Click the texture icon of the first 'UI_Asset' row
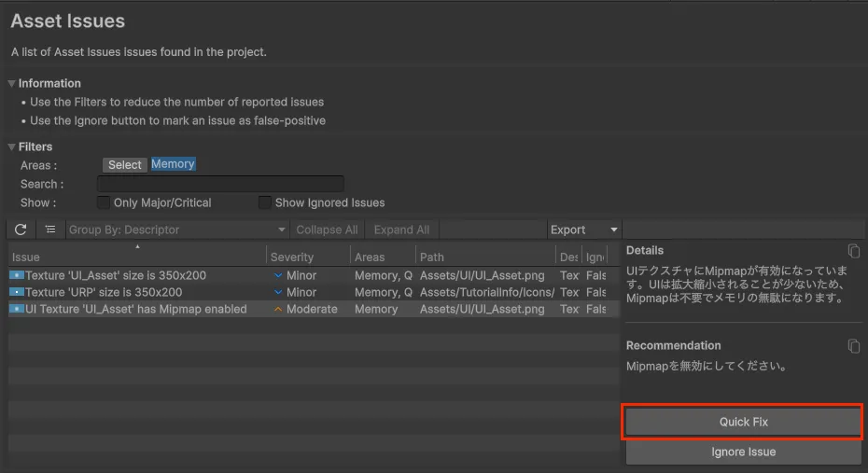This screenshot has height=473, width=868. click(17, 275)
